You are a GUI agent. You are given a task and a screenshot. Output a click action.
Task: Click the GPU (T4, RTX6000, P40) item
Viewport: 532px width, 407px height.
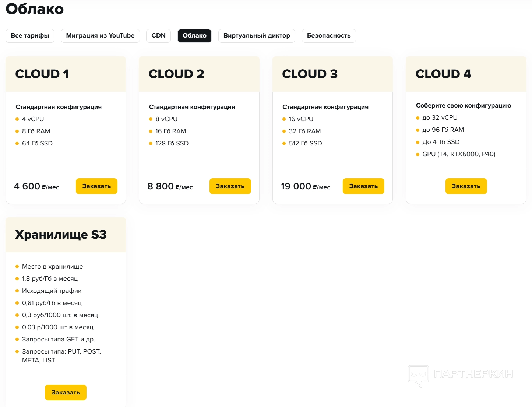458,154
